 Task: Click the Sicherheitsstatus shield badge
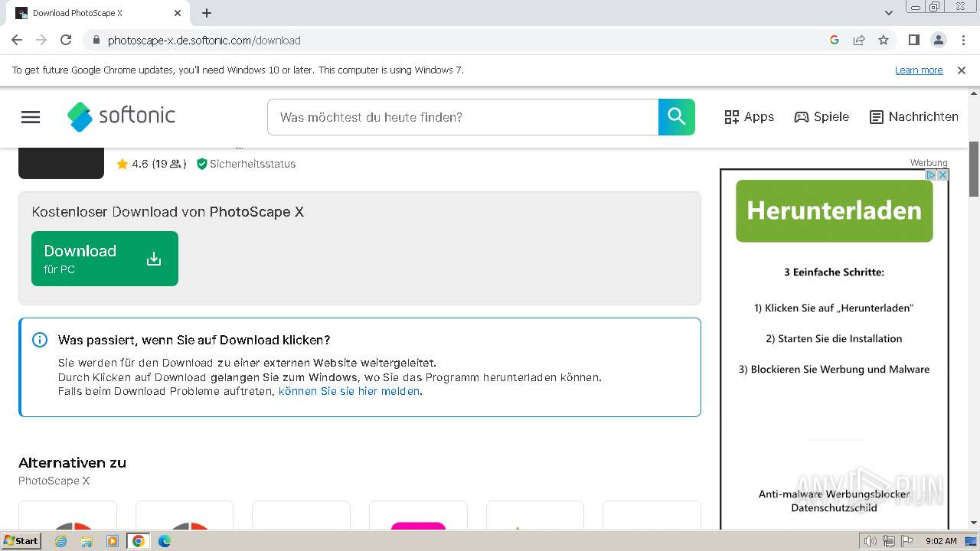(246, 164)
